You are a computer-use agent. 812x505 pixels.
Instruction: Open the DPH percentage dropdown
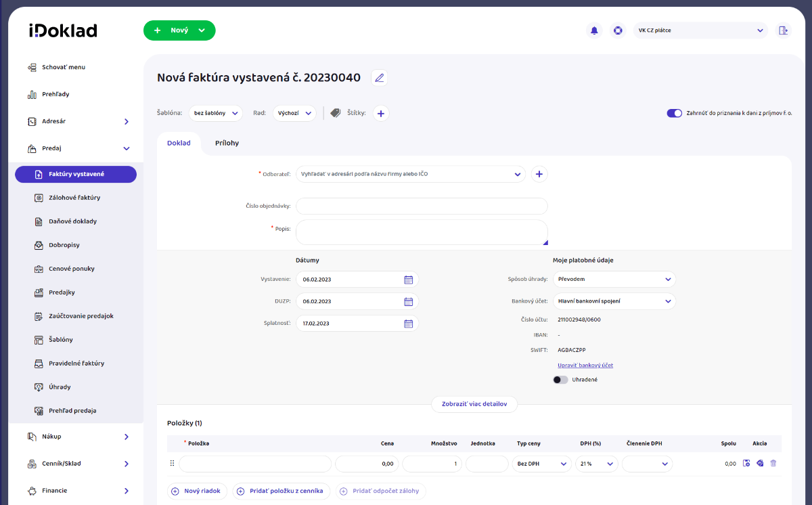tap(596, 464)
